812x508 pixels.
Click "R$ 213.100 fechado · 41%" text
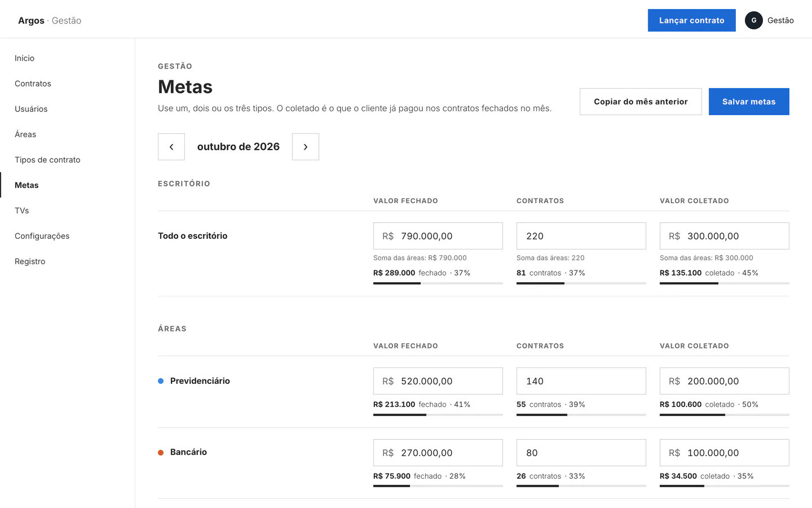coord(422,405)
